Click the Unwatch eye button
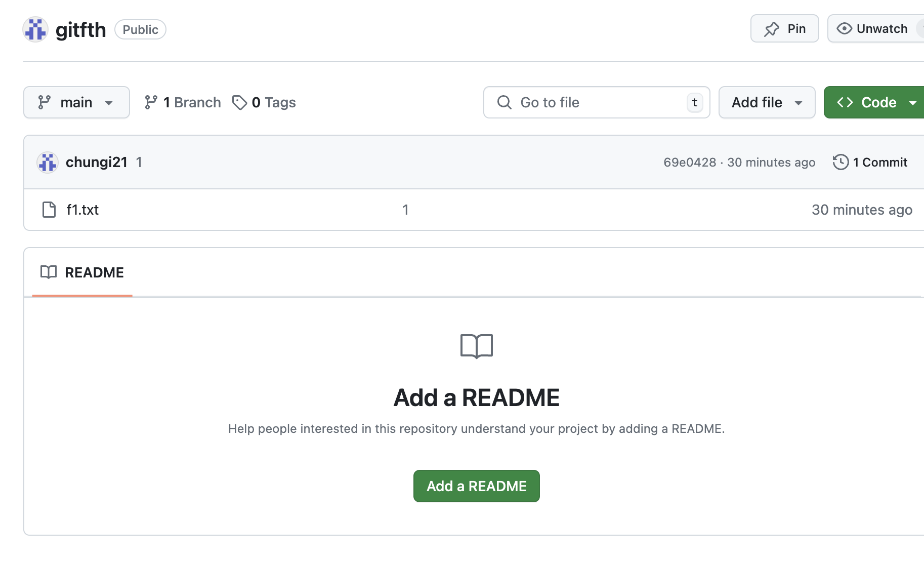Image resolution: width=924 pixels, height=562 pixels. coord(875,28)
